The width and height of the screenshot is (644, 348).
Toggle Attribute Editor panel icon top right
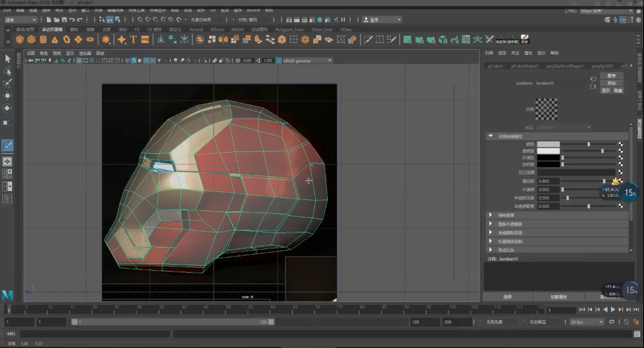(623, 20)
